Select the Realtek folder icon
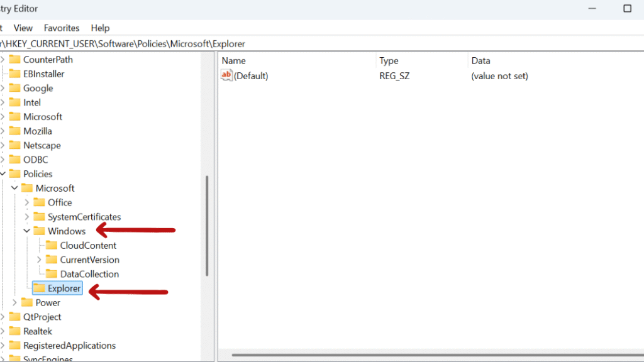This screenshot has height=362, width=644. 15,331
